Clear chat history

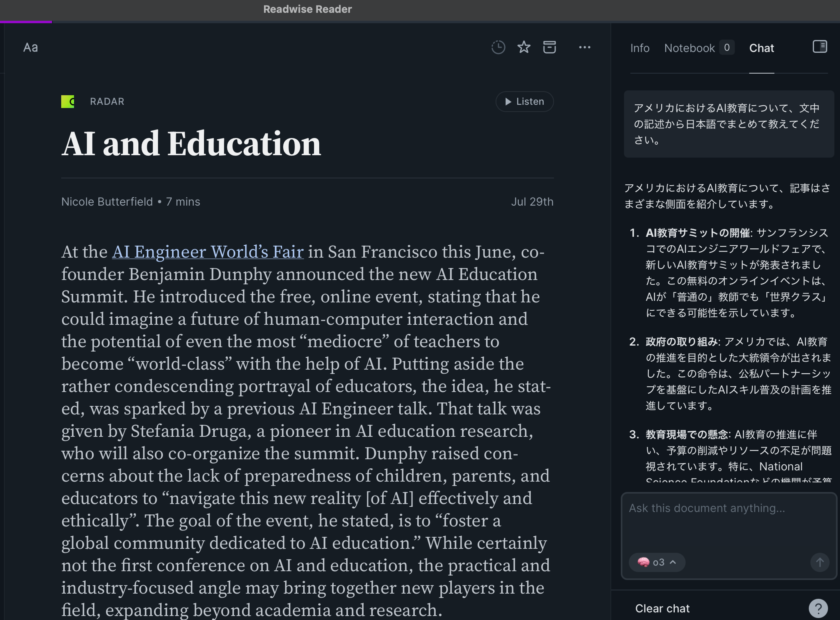[x=662, y=608]
